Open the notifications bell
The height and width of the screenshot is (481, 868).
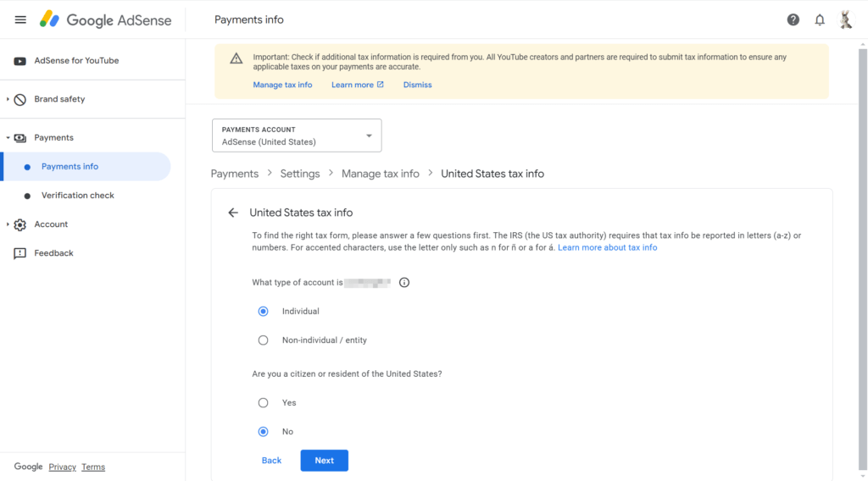[x=820, y=20]
